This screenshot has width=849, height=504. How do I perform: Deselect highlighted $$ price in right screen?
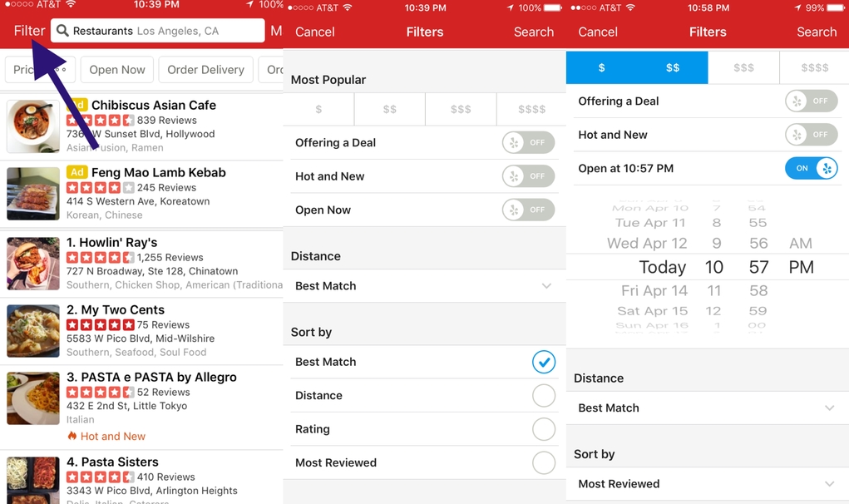pos(673,67)
